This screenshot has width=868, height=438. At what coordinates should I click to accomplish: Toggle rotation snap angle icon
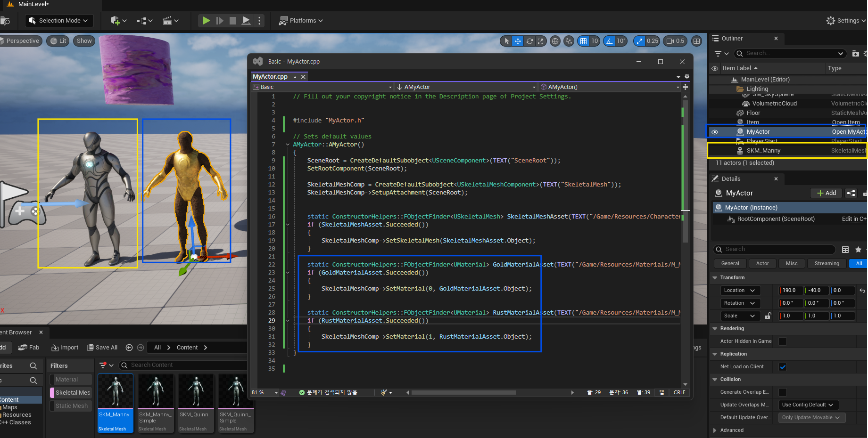(610, 41)
